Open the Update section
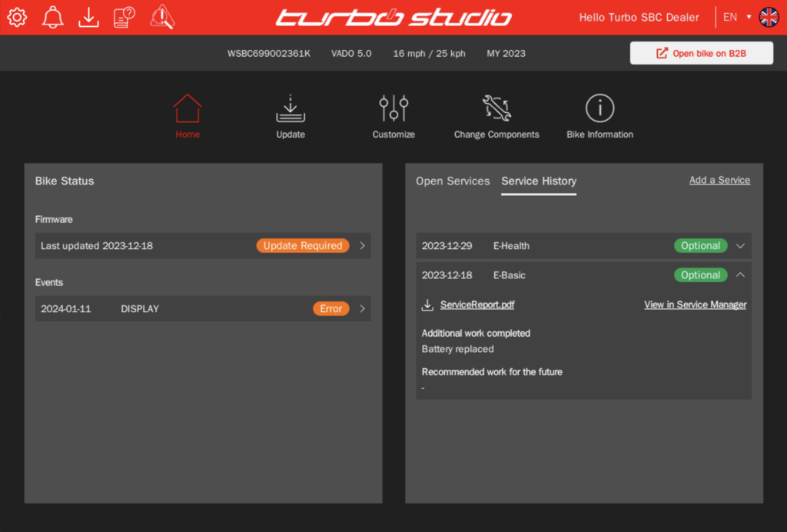 click(x=291, y=117)
